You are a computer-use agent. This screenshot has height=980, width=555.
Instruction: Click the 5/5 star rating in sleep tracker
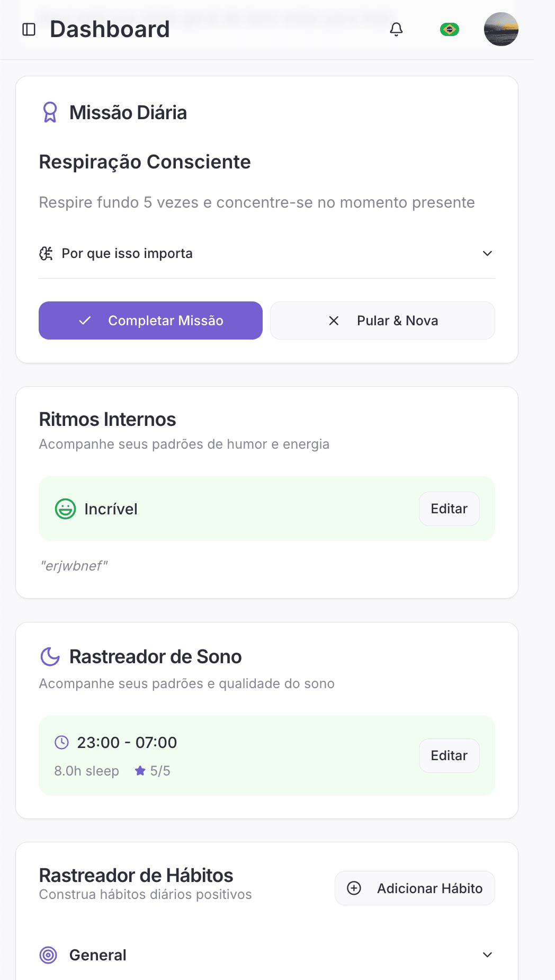153,771
